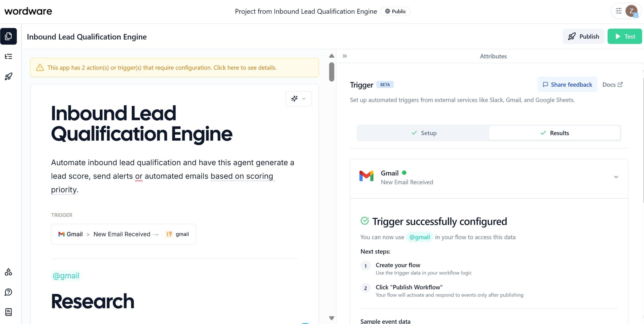The image size is (644, 324).
Task: Open settings sliders icon near the avatar
Action: tap(619, 11)
